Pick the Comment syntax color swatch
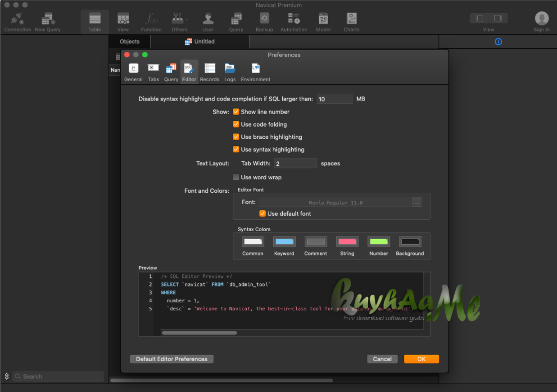The width and height of the screenshot is (557, 392). click(316, 242)
